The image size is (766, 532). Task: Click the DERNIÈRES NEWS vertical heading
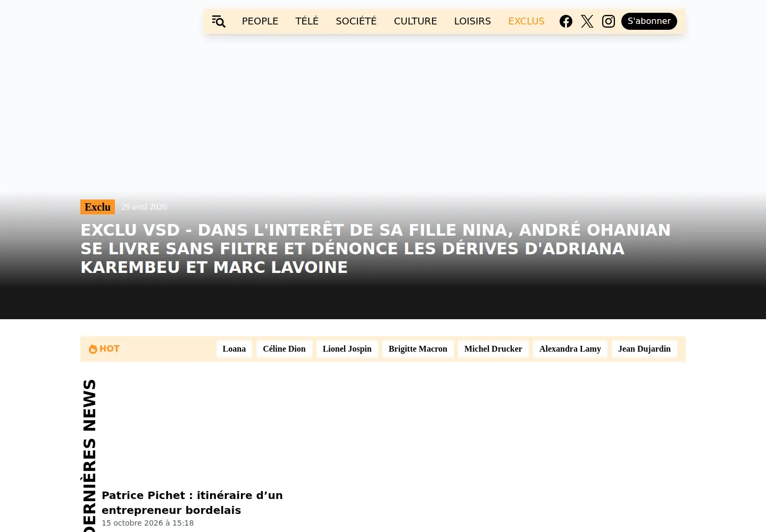[x=89, y=455]
